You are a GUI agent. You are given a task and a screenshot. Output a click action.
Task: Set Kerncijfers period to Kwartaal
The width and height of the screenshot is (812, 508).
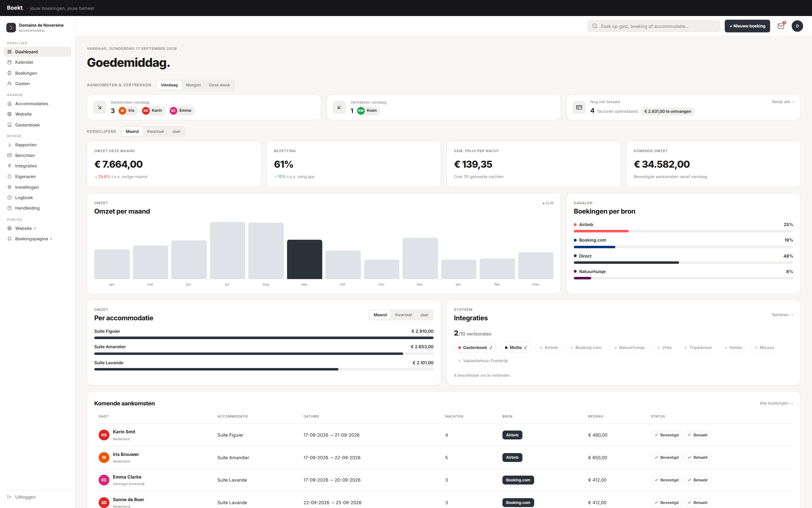[155, 131]
